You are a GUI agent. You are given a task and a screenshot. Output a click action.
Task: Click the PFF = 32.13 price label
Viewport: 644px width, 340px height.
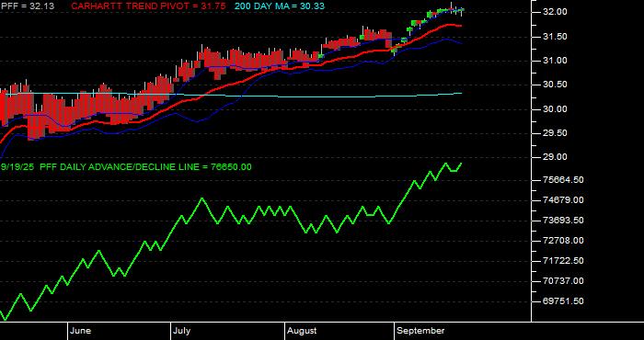(x=27, y=6)
